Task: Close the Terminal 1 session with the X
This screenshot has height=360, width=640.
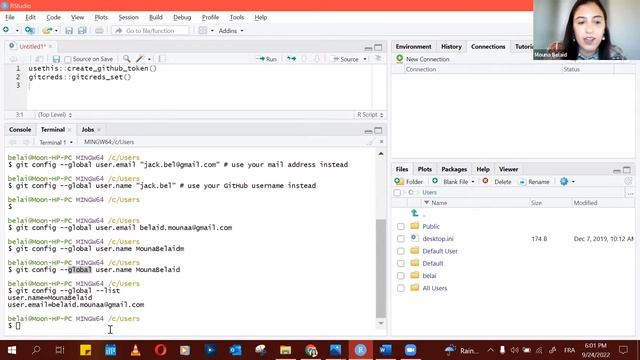Action: 381,142
